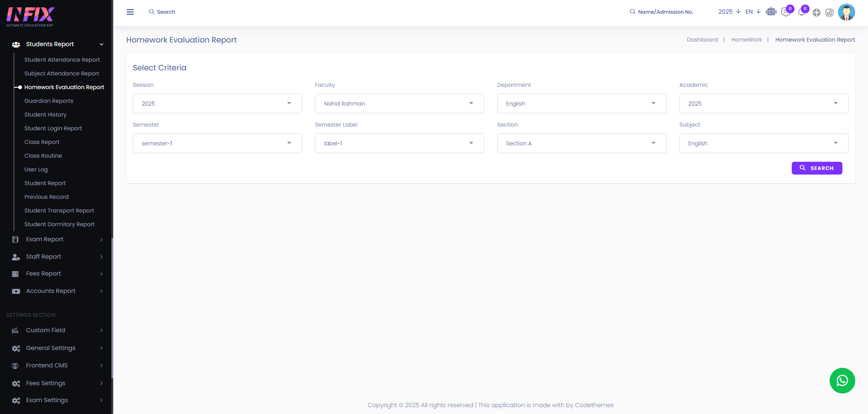Open User Log
The height and width of the screenshot is (414, 868).
[x=36, y=170]
